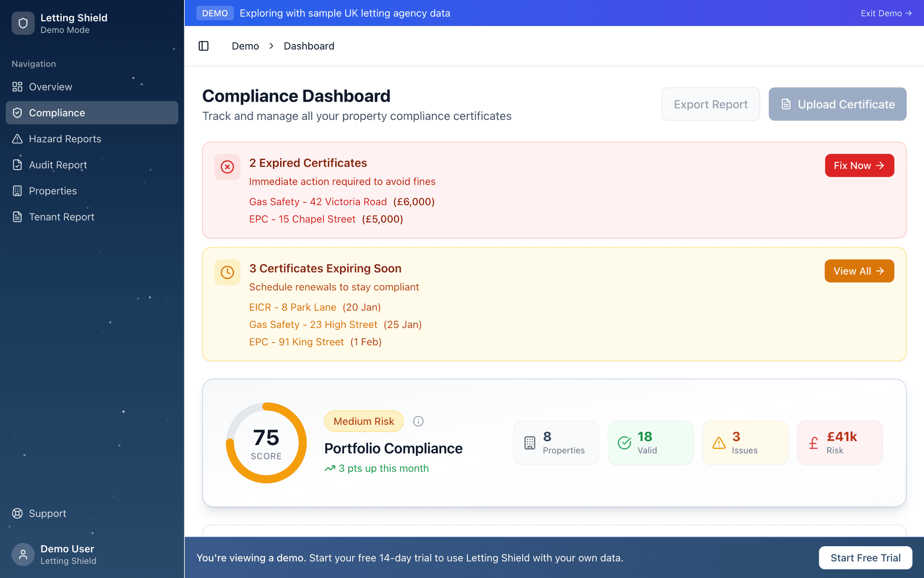Open the Tenant Report menu entry
This screenshot has width=924, height=578.
62,216
